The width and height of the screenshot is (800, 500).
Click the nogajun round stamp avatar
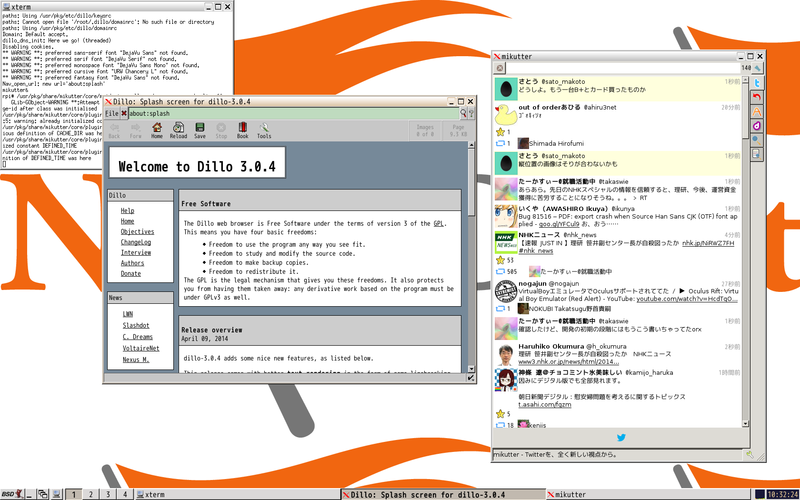506,291
